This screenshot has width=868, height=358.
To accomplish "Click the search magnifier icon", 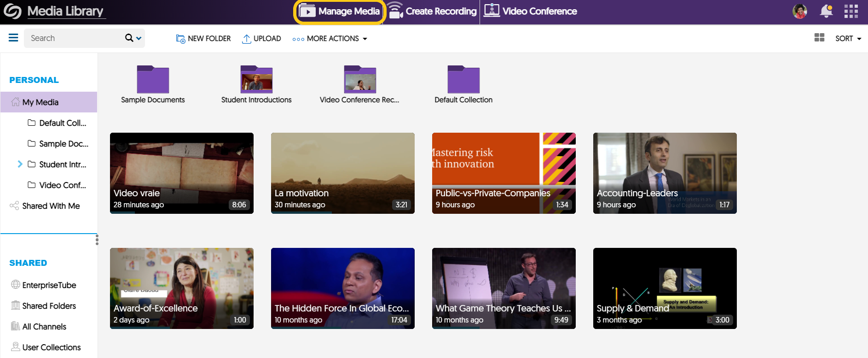I will click(x=129, y=38).
